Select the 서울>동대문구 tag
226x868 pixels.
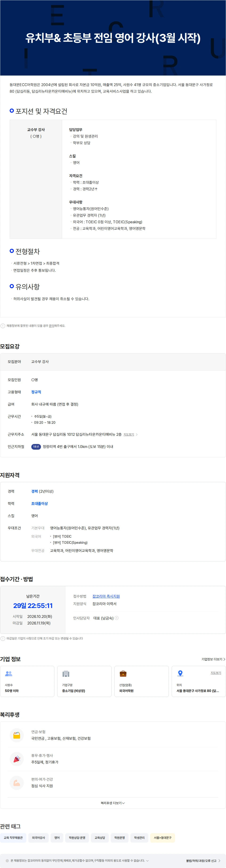[163, 838]
